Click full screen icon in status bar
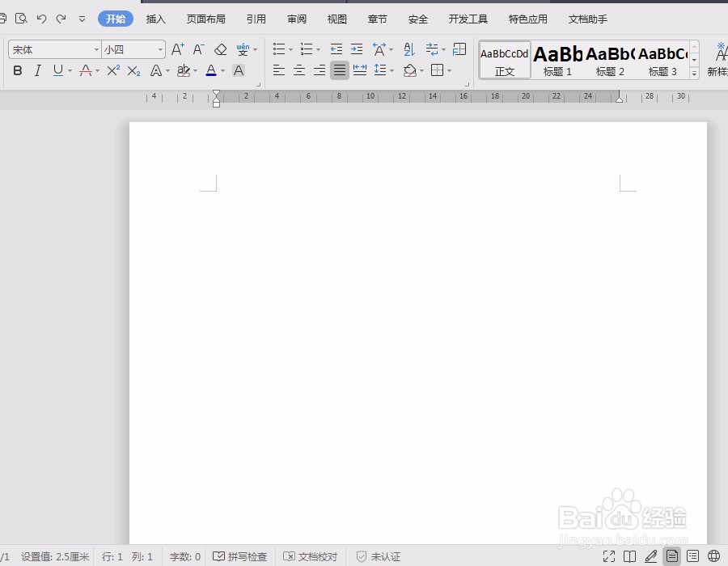This screenshot has height=566, width=728. coord(608,556)
